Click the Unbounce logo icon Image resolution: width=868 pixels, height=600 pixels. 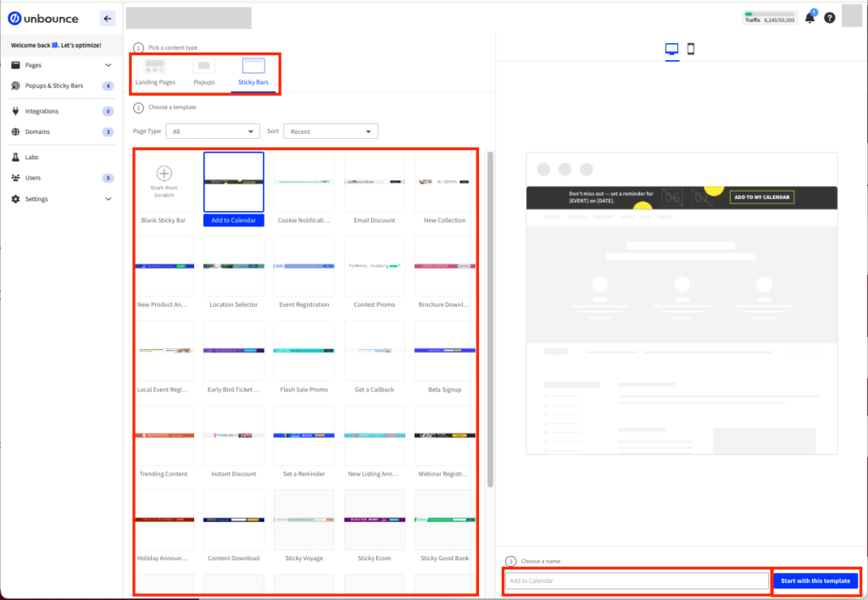(x=14, y=18)
